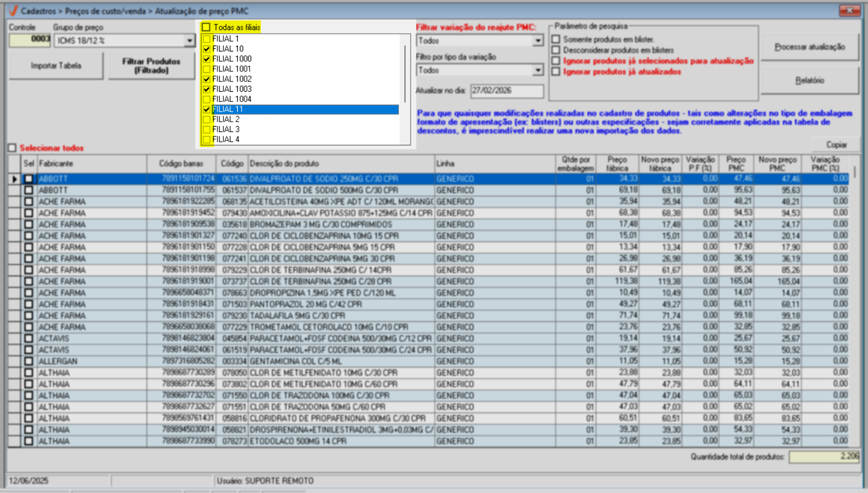868x493 pixels.
Task: Click the app logo icon in title bar
Action: tap(13, 11)
